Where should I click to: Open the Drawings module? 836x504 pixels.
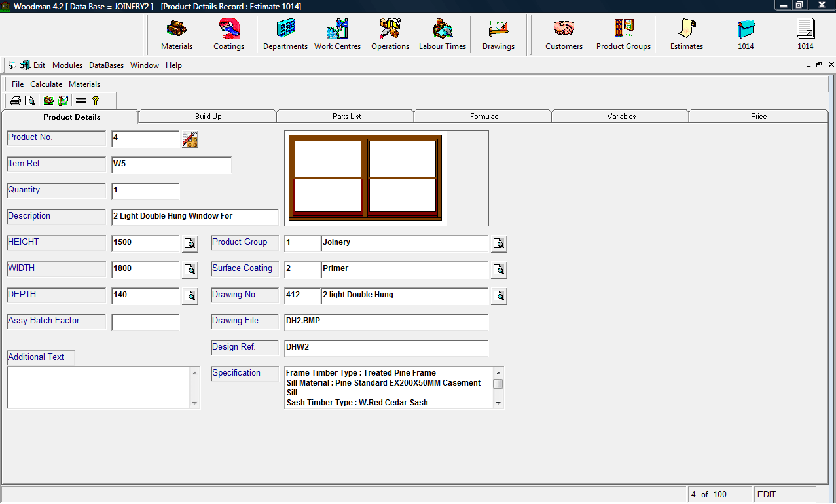click(x=498, y=35)
